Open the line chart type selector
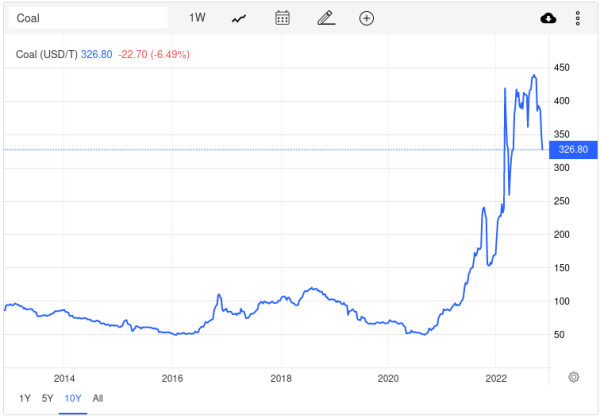Screen dimensions: 600x416 pyautogui.click(x=239, y=18)
